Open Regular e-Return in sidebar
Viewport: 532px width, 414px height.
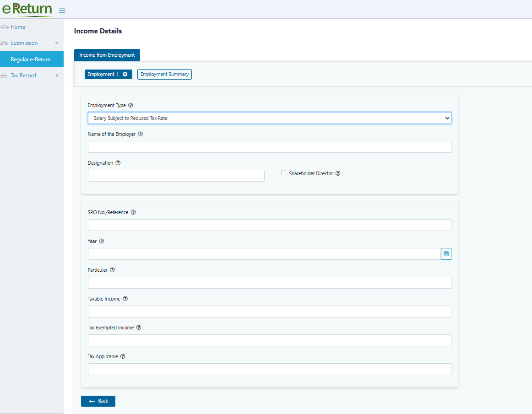32,59
